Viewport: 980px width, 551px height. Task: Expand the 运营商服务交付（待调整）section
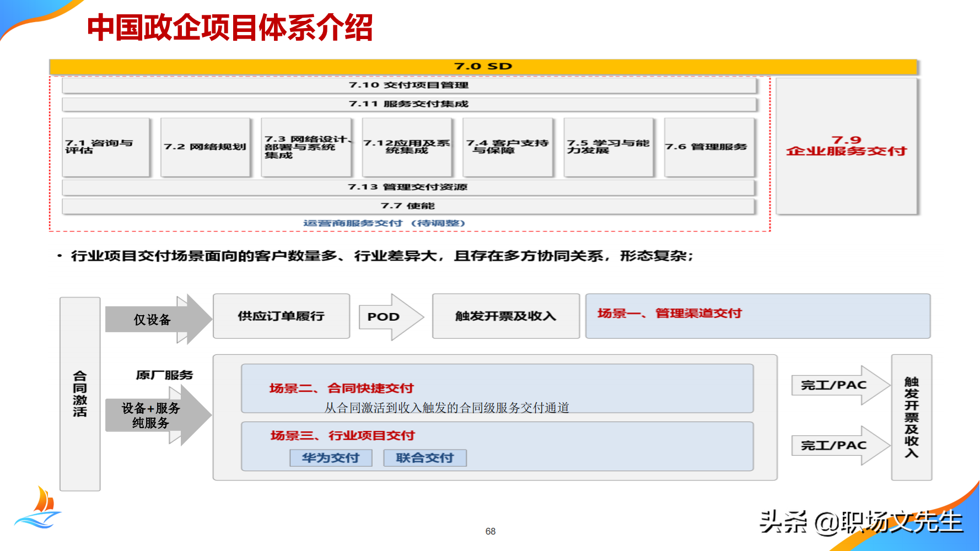[x=385, y=223]
